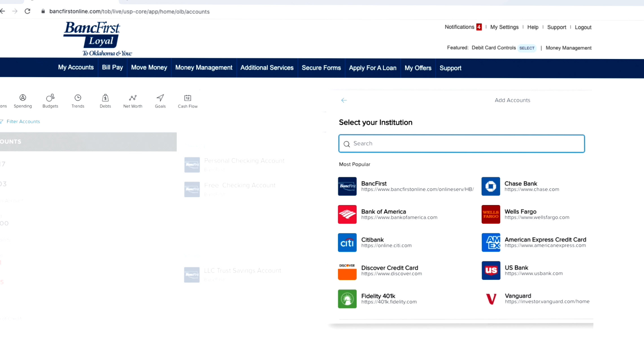Open the Move Money menu

coord(149,68)
